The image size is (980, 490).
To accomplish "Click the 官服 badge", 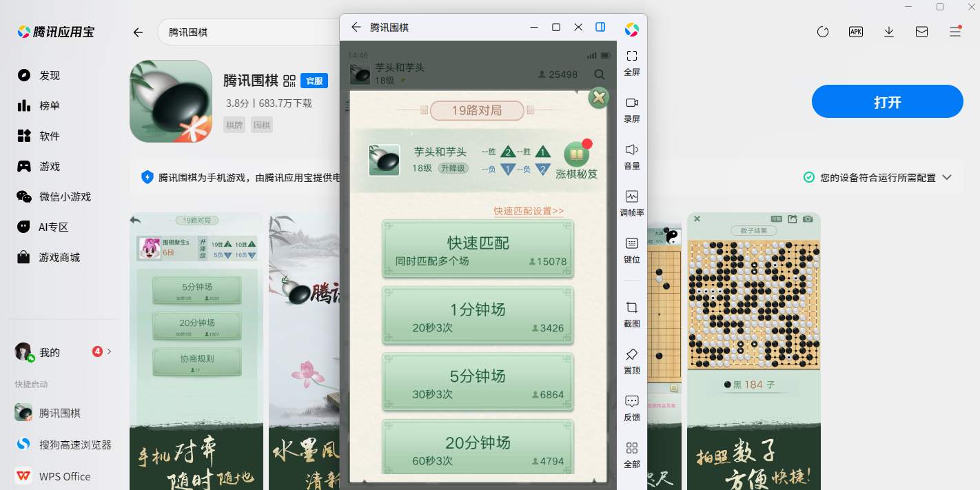I will pyautogui.click(x=314, y=81).
